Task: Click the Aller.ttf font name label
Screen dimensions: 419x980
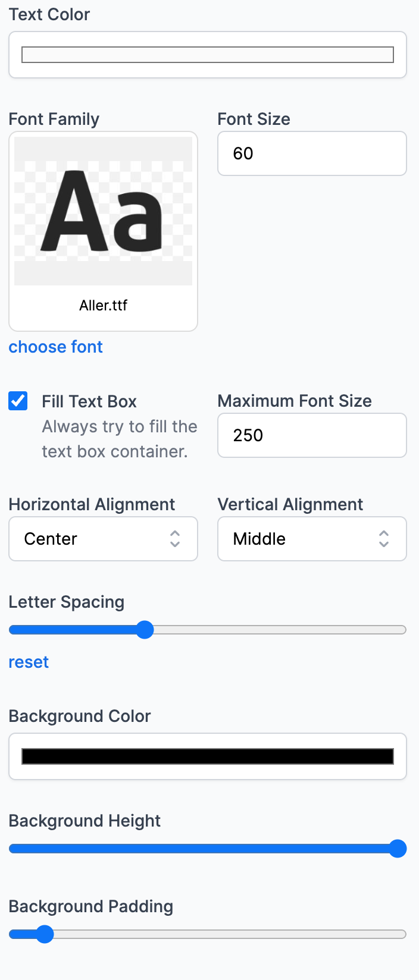Action: (x=103, y=305)
